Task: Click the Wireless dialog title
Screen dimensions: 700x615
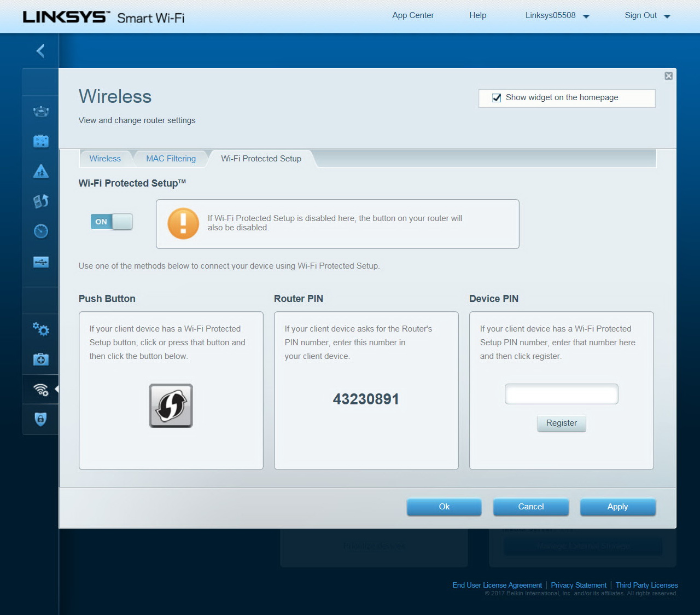Action: (x=115, y=96)
